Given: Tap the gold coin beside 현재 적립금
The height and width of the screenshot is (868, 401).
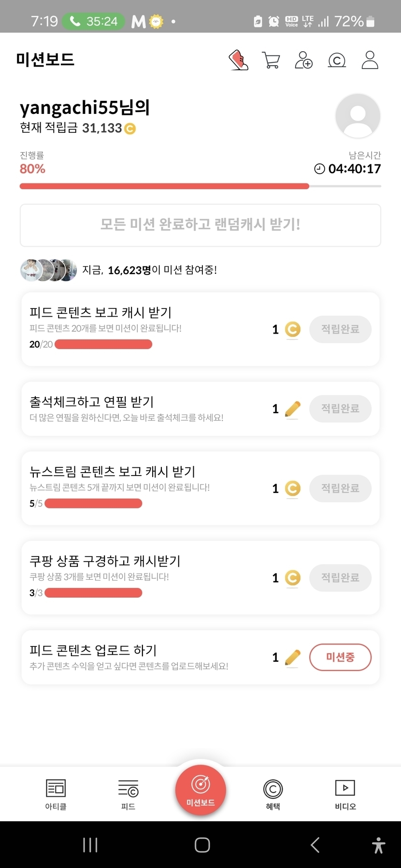Looking at the screenshot, I should [x=130, y=129].
